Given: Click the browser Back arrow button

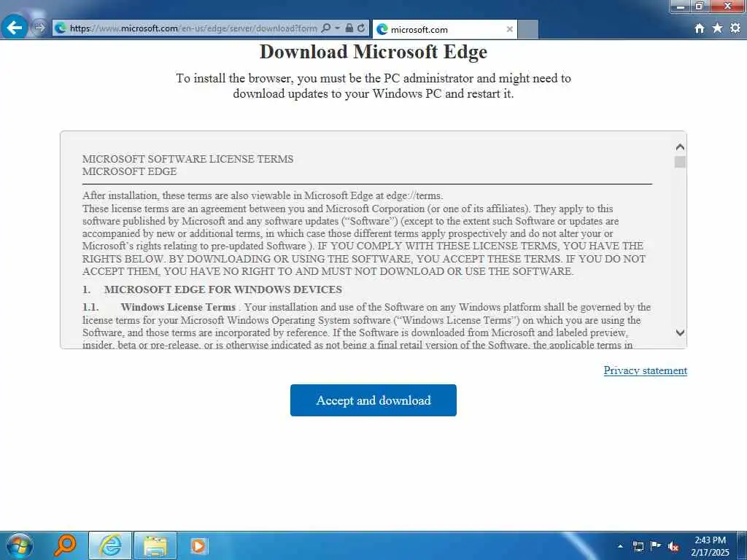Looking at the screenshot, I should tap(15, 28).
